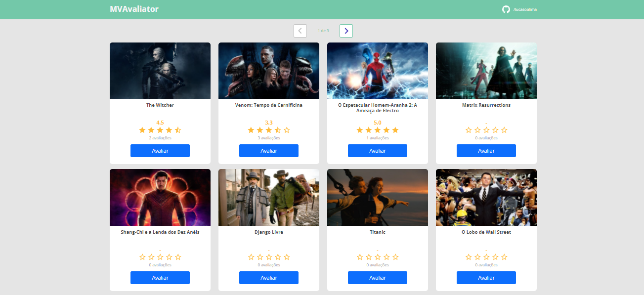Image resolution: width=644 pixels, height=295 pixels.
Task: Go to the next page arrow
Action: 346,31
